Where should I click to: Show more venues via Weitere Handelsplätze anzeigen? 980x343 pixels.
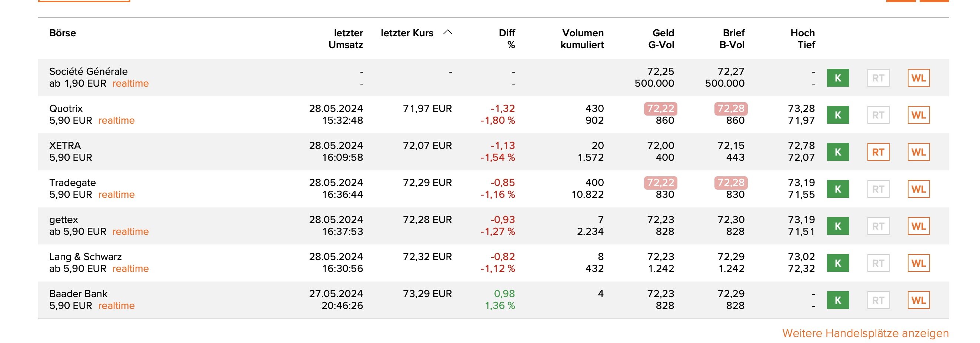coord(865,333)
